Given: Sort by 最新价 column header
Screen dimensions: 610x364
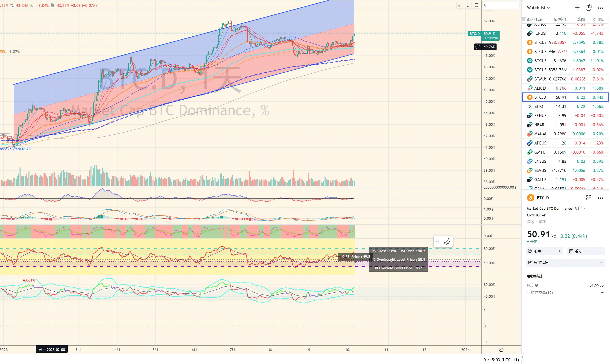Looking at the screenshot, I should (560, 19).
